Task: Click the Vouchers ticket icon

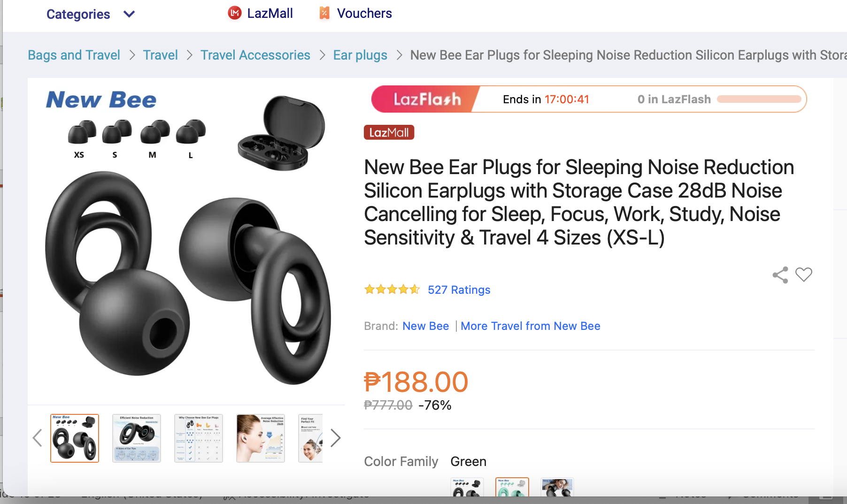Action: [x=324, y=13]
